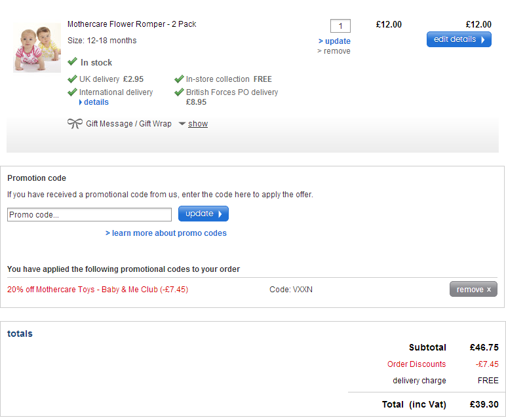Click the quantity input box
506x420 pixels.
pos(340,26)
